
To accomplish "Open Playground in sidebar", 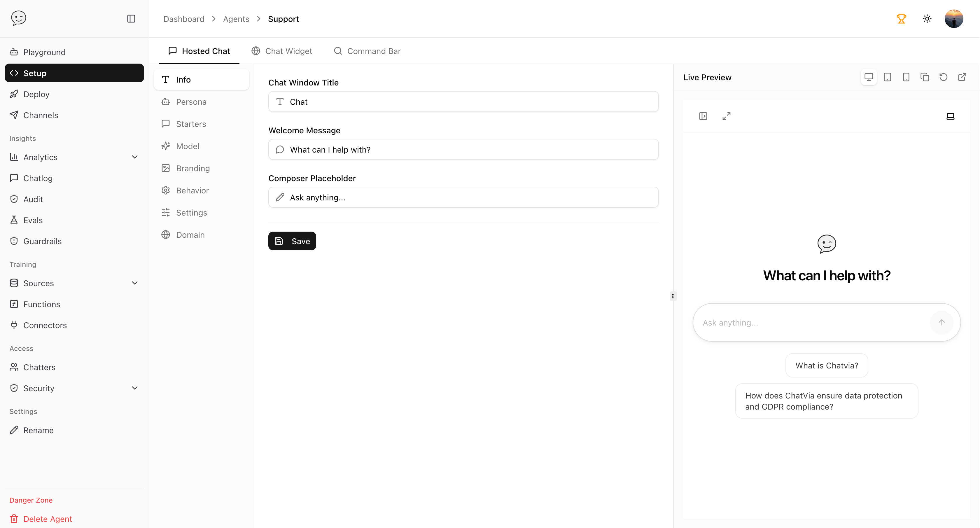I will point(74,52).
